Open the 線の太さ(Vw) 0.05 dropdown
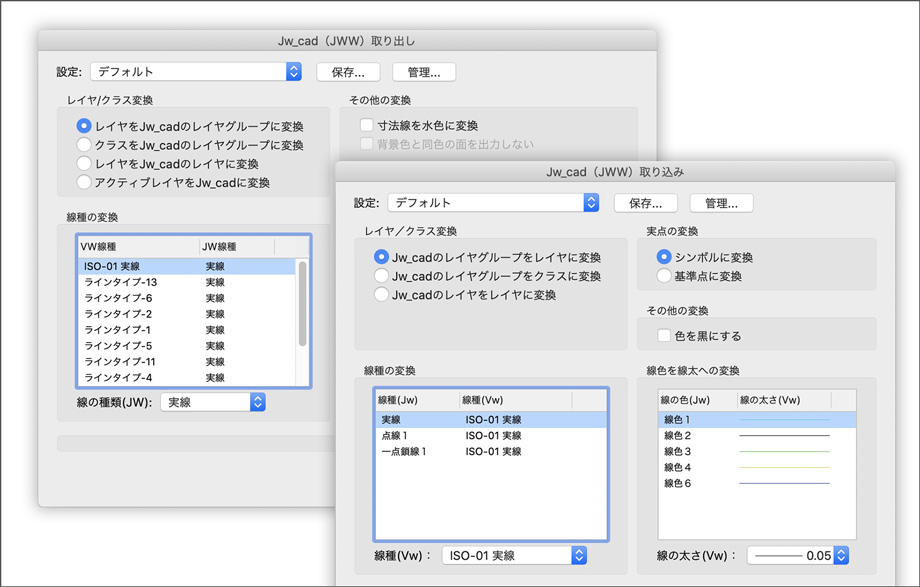The width and height of the screenshot is (920, 587). 798,555
